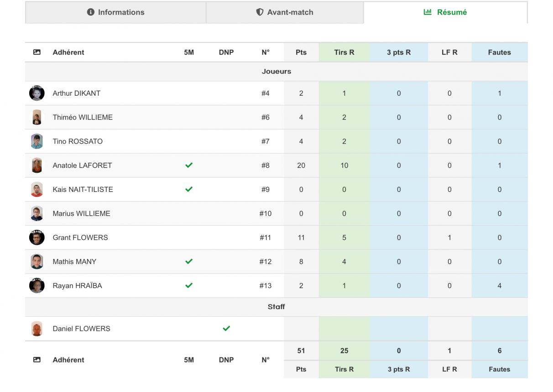Viewport: 553px width, 392px height.
Task: Click the photo icon in table footer
Action: 37,360
